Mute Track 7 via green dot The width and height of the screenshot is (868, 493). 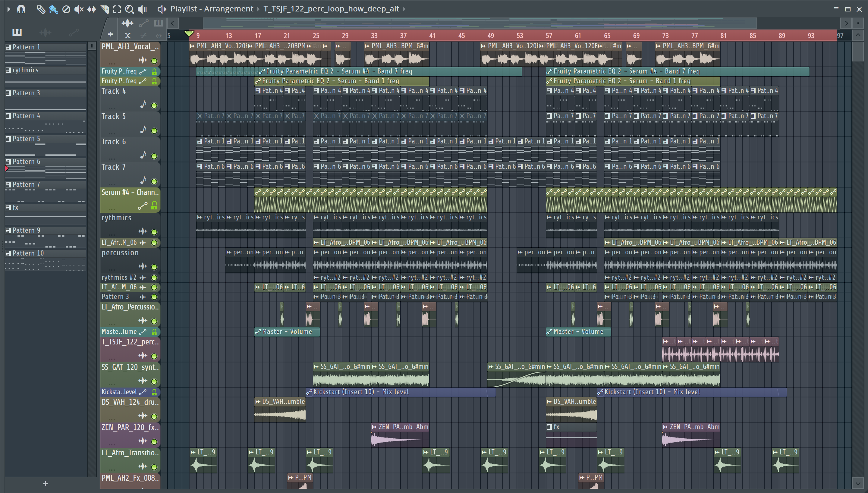point(154,181)
